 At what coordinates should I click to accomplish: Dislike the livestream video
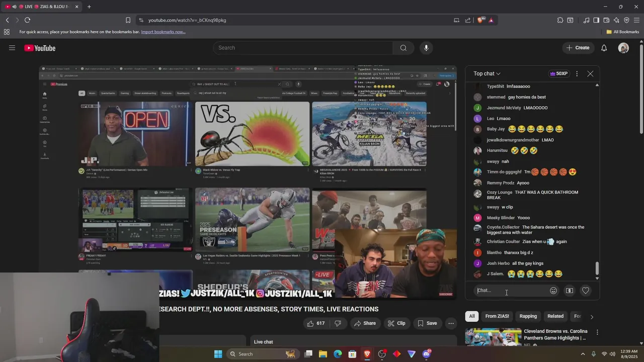coord(338,323)
